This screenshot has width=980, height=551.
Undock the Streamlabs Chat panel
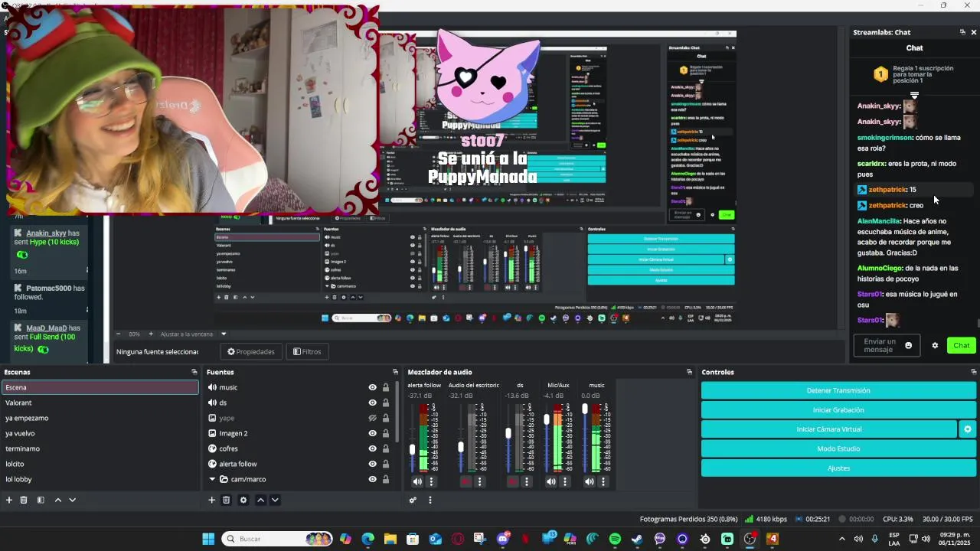(962, 32)
